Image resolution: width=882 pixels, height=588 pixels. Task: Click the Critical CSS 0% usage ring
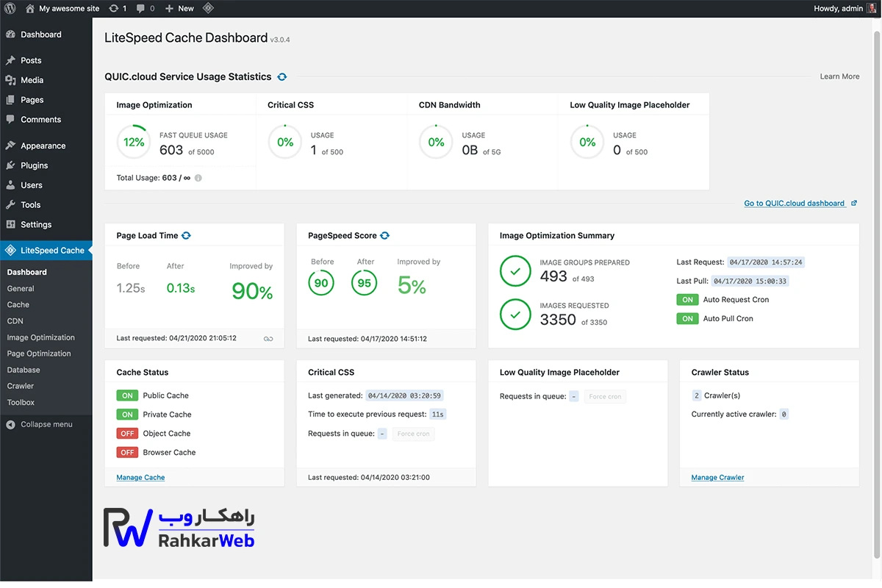tap(285, 143)
